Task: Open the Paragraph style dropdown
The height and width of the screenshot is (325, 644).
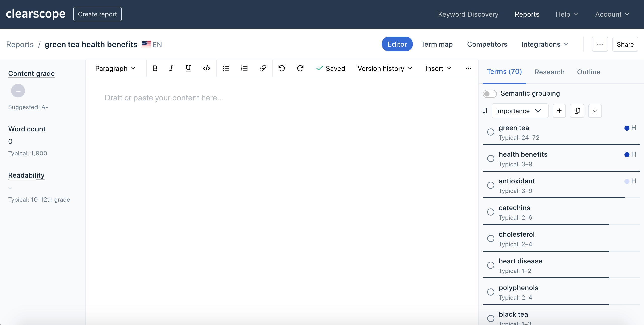Action: (x=115, y=68)
